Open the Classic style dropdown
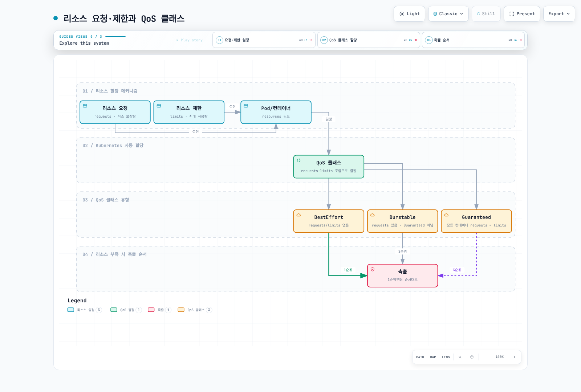The image size is (581, 392). tap(448, 14)
